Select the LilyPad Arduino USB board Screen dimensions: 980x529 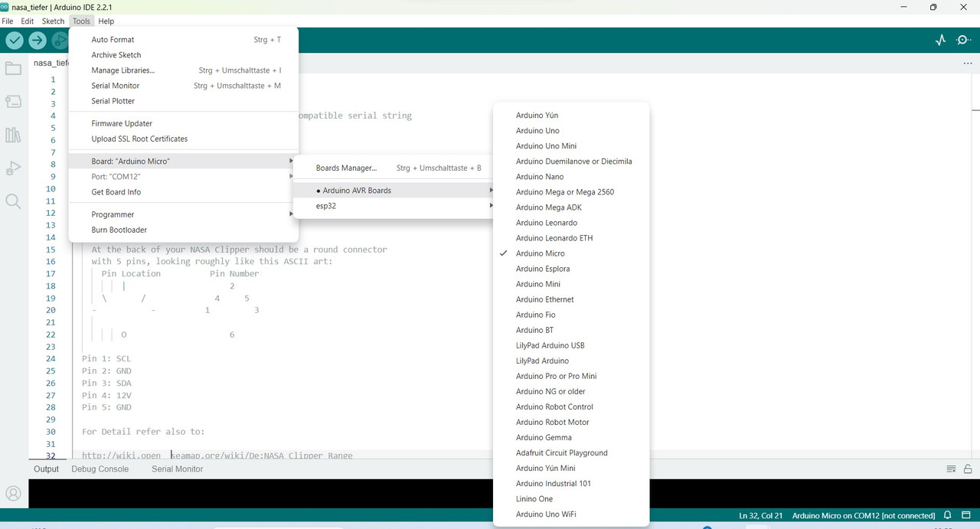(571, 345)
